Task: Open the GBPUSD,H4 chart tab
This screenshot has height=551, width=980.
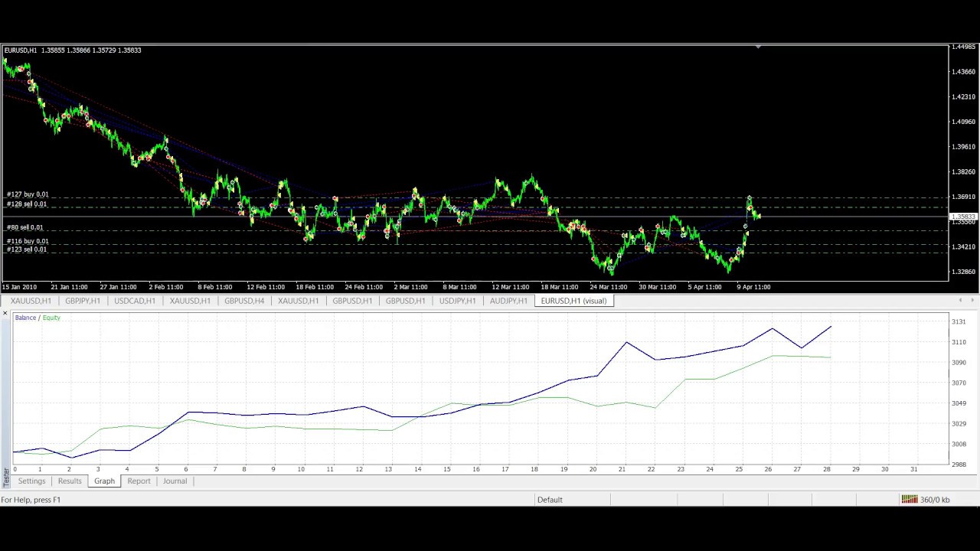Action: click(x=244, y=301)
